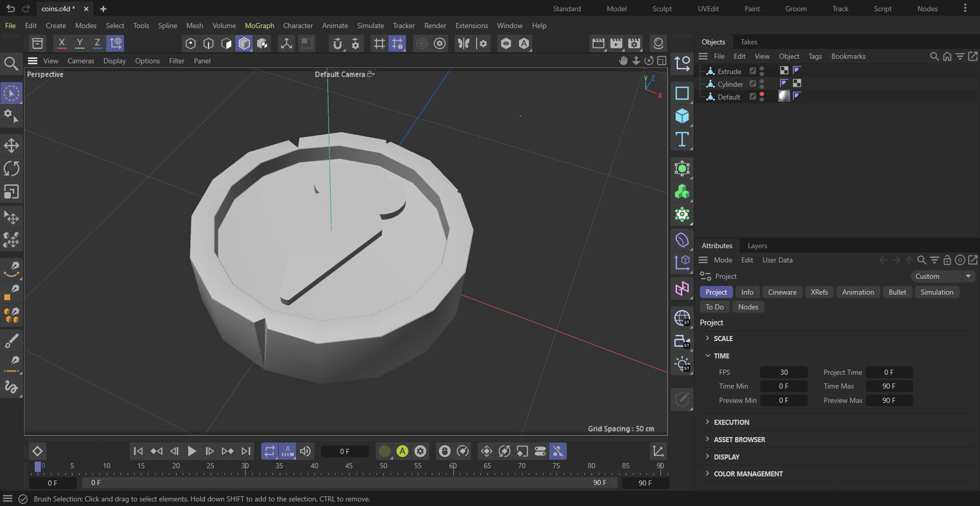980x506 pixels.
Task: Add a Cube primitive from the palette
Action: 682,116
